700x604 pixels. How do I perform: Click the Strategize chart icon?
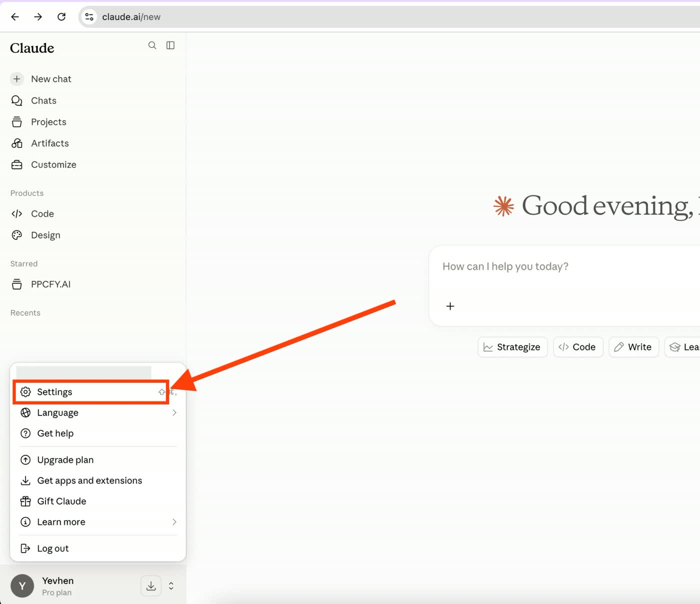(x=488, y=347)
